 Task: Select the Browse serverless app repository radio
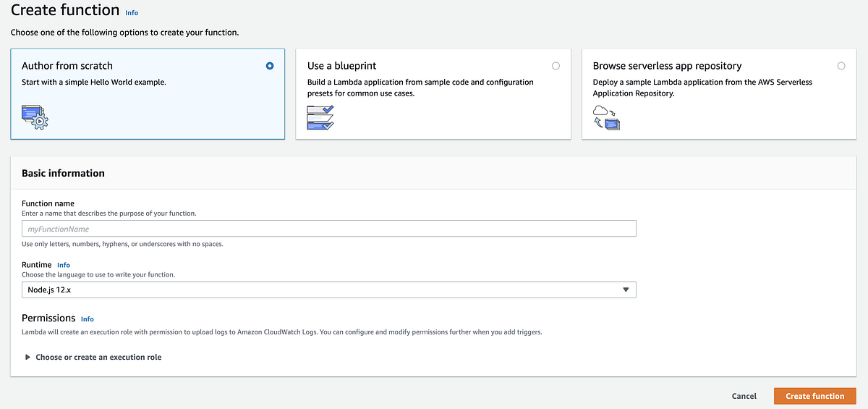click(x=841, y=66)
